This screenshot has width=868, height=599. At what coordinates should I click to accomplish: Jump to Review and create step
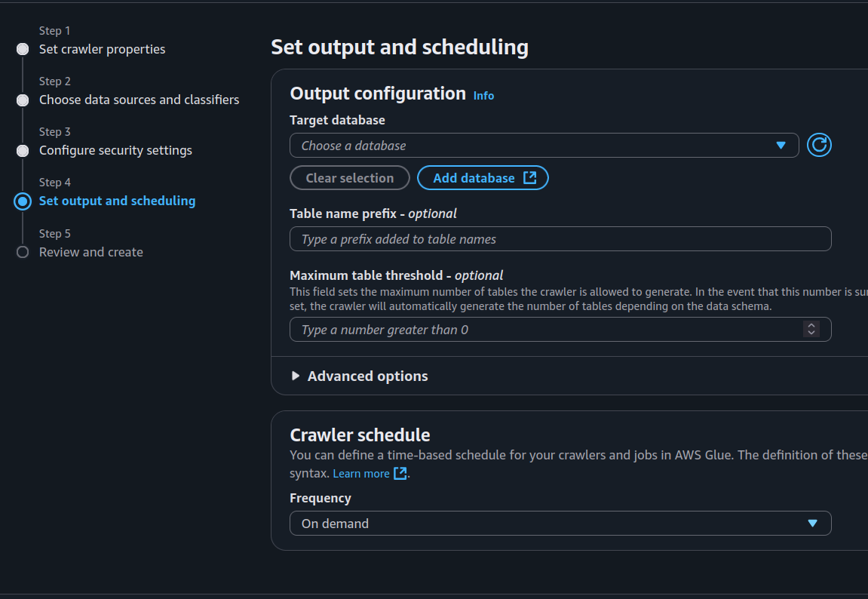(x=90, y=252)
